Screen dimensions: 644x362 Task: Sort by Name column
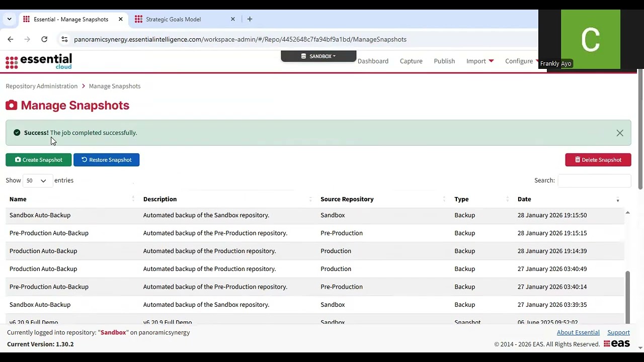tap(72, 199)
